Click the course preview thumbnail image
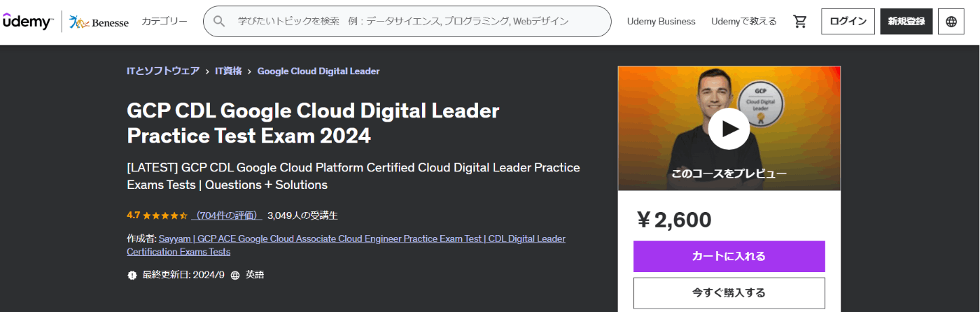This screenshot has height=312, width=980. click(x=729, y=129)
